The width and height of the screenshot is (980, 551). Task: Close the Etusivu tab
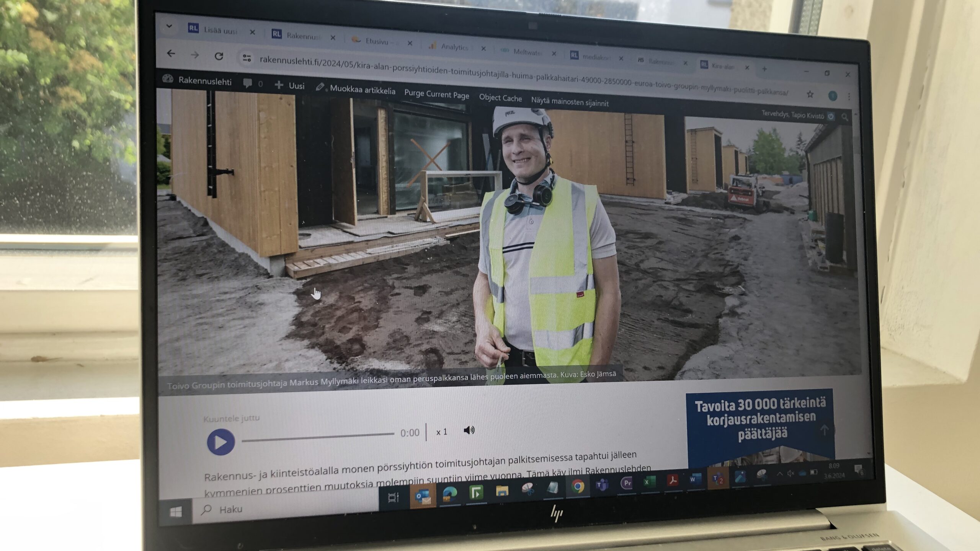point(410,43)
